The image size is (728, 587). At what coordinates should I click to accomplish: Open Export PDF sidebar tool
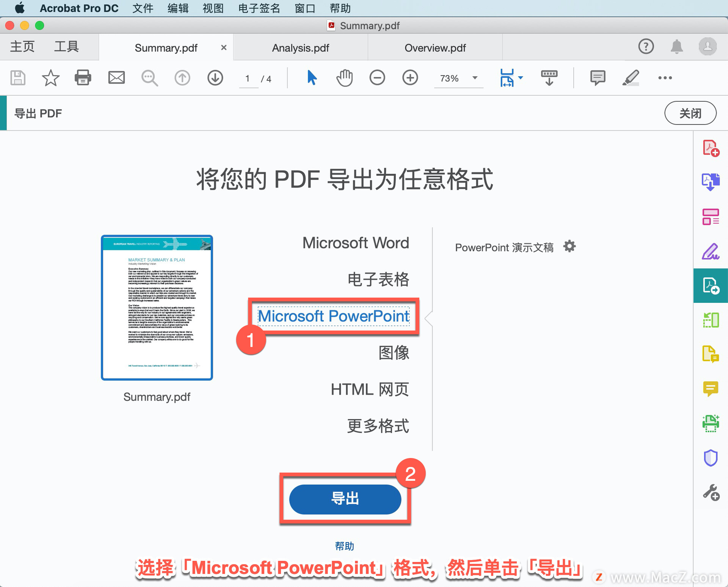coord(711,286)
